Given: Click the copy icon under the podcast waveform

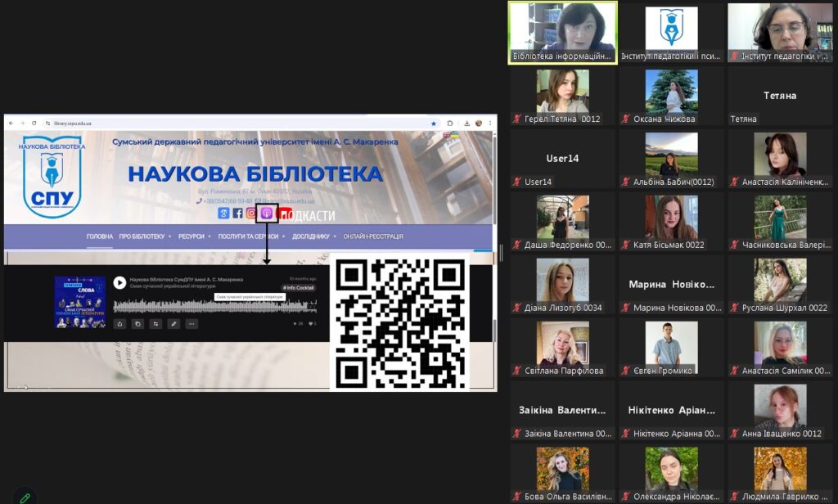Looking at the screenshot, I should click(x=137, y=323).
